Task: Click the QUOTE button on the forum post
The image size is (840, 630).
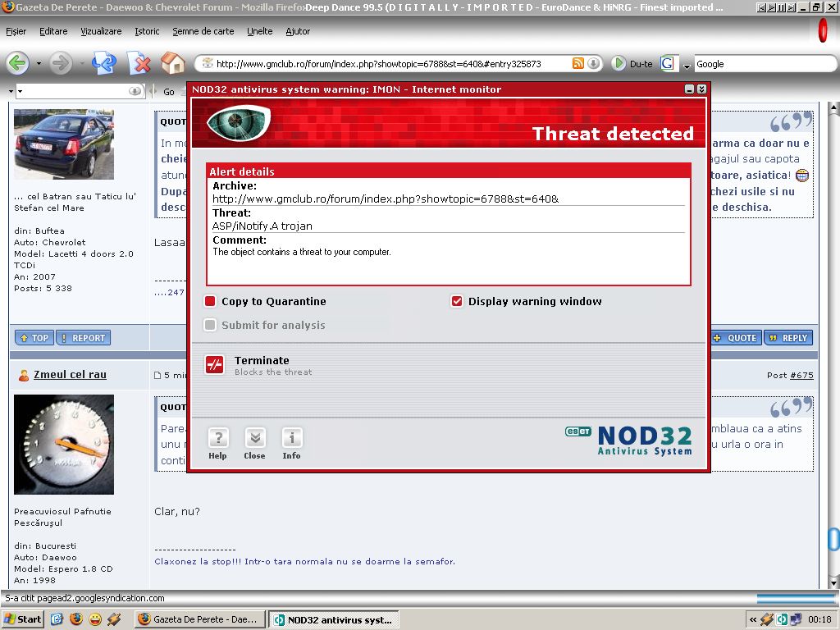Action: pyautogui.click(x=737, y=337)
